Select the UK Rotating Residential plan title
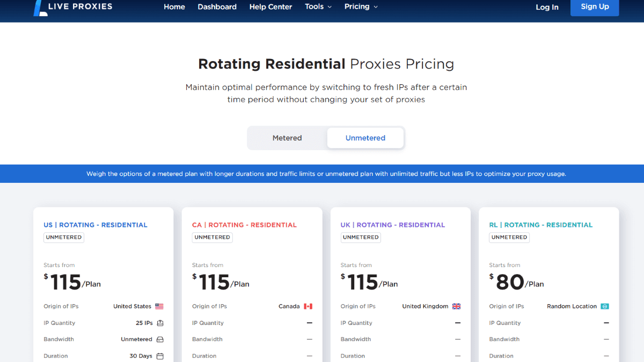 (x=393, y=225)
